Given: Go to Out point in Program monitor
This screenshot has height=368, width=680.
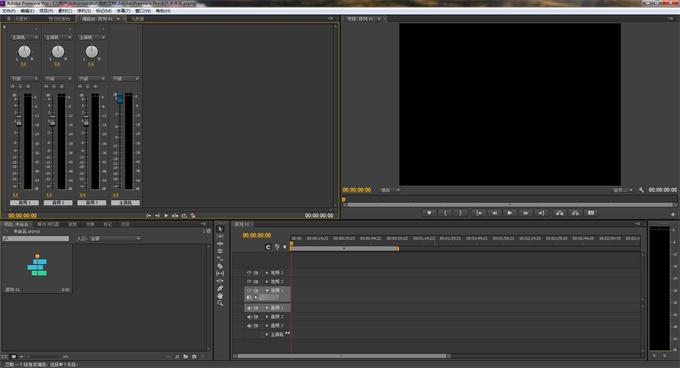Looking at the screenshot, I should click(x=541, y=213).
